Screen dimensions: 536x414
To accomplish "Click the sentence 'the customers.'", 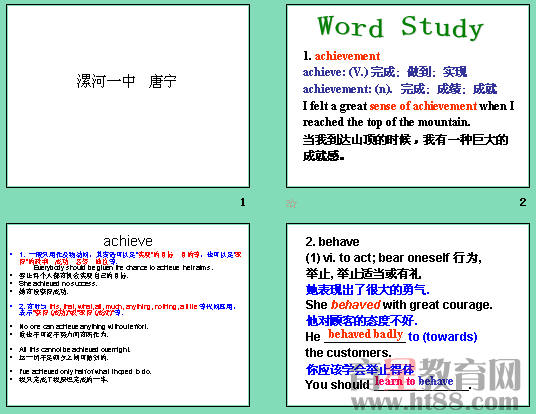I will (348, 352).
